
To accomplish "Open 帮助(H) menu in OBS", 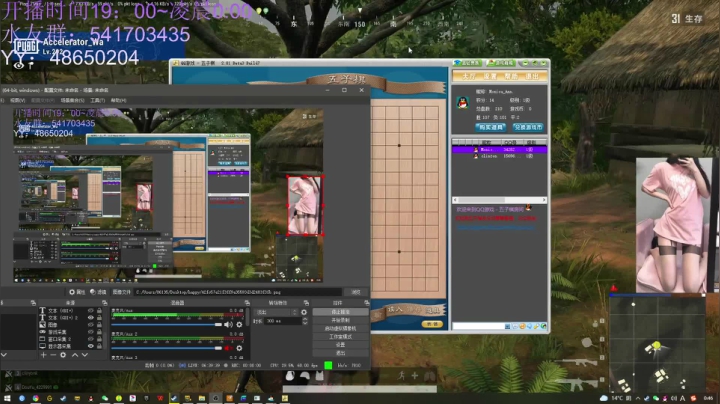I will tap(118, 100).
